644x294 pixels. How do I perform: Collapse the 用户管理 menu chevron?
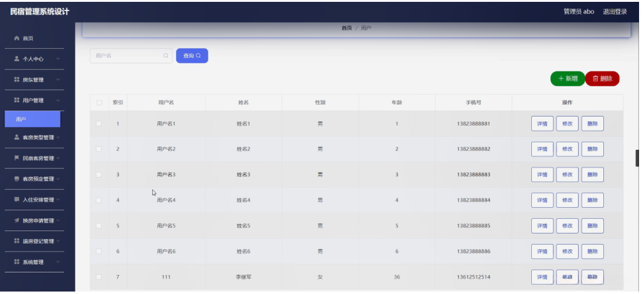[x=58, y=100]
